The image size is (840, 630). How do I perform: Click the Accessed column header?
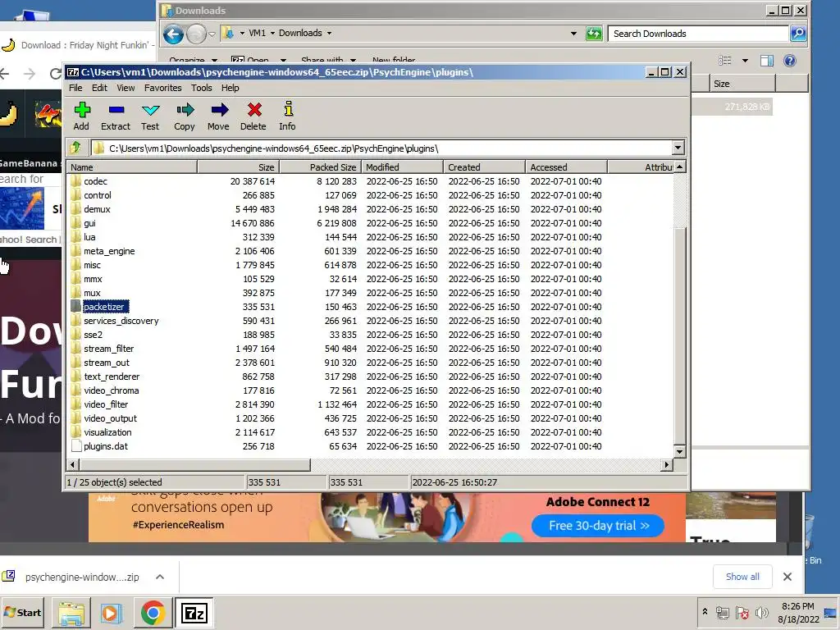coord(566,167)
